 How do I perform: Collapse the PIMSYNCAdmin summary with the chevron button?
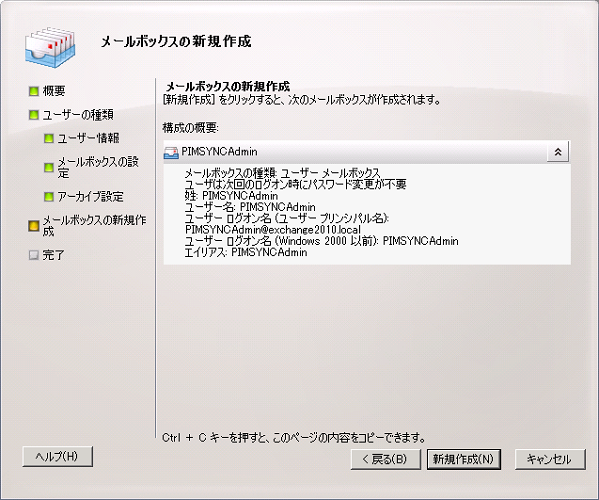tap(558, 152)
